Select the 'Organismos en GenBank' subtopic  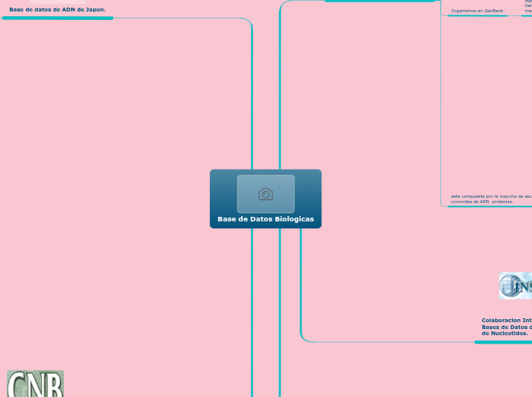(477, 11)
